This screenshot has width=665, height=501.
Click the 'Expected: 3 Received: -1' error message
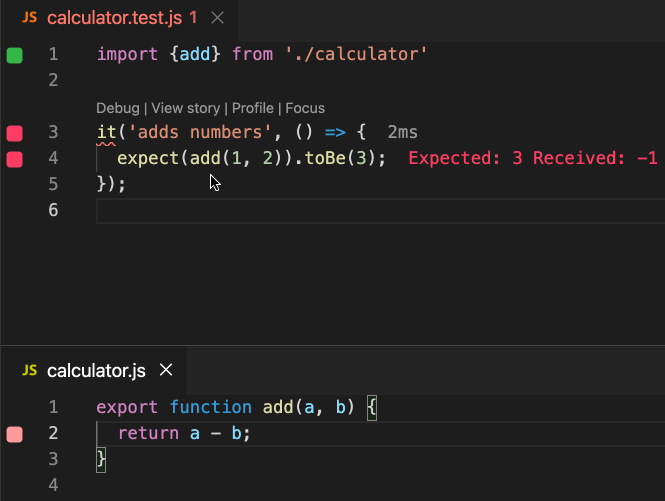[533, 158]
